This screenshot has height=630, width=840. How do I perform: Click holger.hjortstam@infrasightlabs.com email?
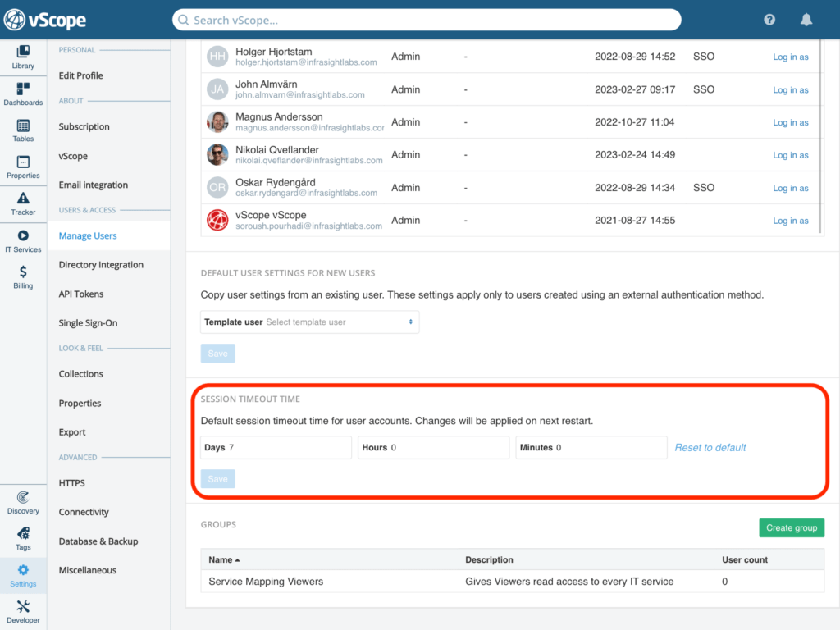(x=307, y=62)
